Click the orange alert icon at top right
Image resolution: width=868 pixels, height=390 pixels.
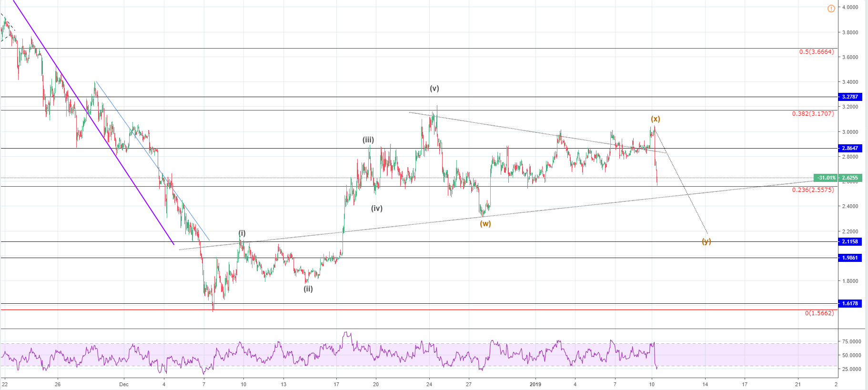[831, 9]
